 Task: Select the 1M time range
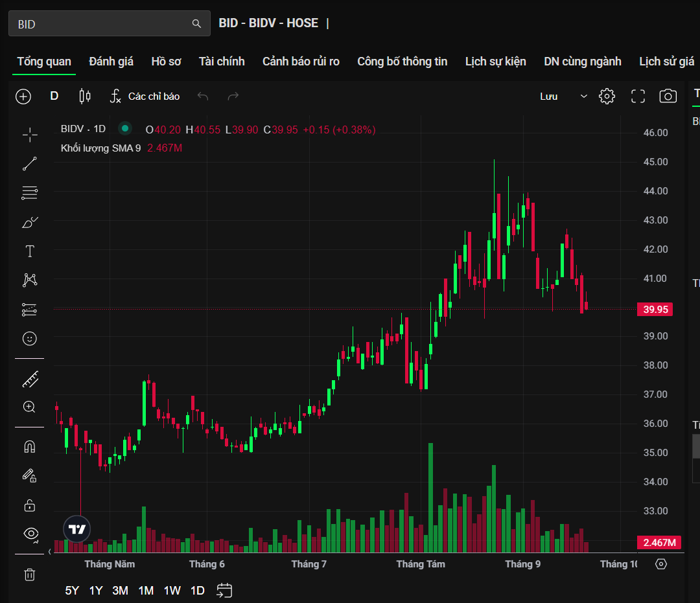(146, 591)
